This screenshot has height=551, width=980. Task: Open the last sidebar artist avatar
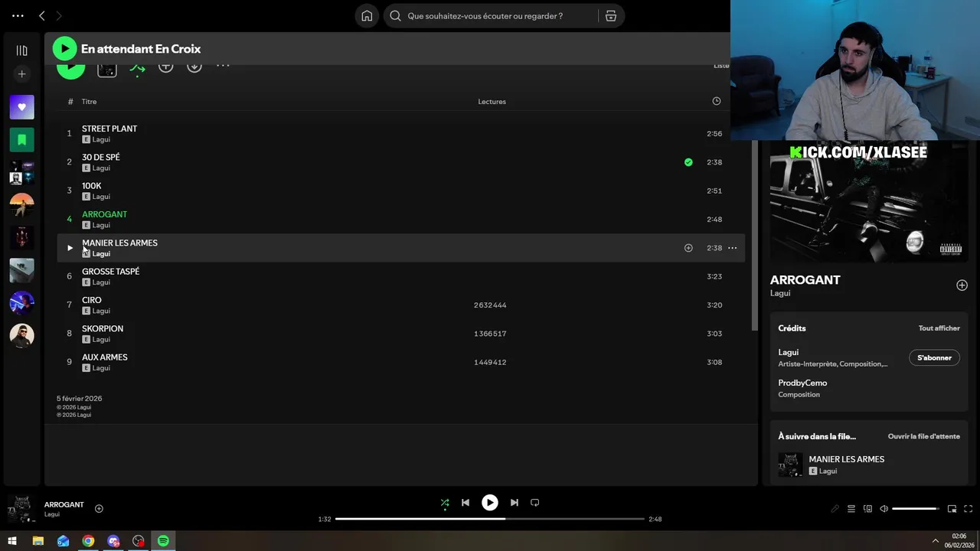point(21,335)
